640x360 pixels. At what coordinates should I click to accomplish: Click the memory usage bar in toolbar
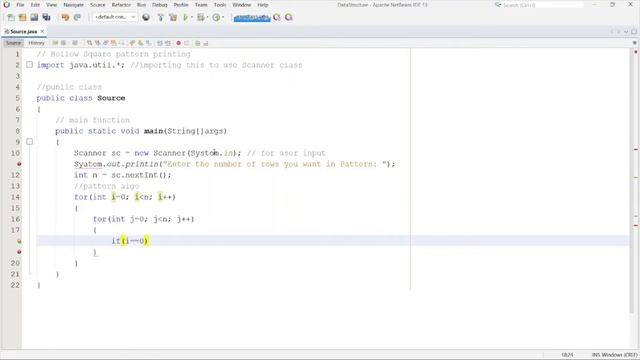coord(252,17)
